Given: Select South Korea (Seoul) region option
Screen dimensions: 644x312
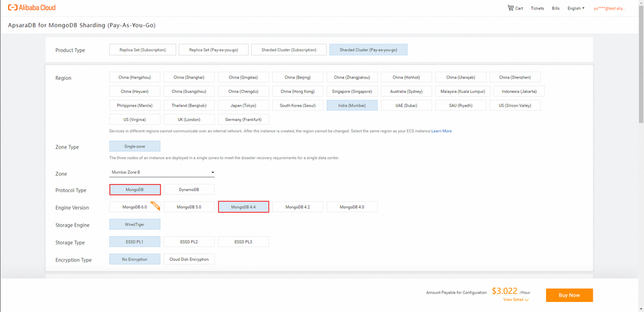Looking at the screenshot, I should point(298,105).
